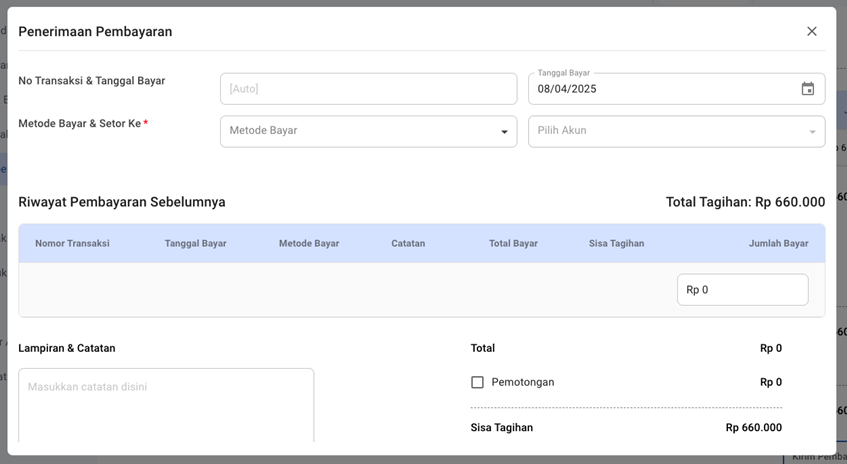
Task: Click the Jumlah Bayar Rp 0 input
Action: [x=742, y=290]
